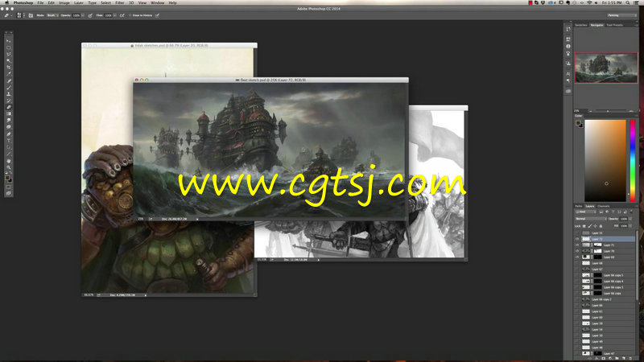
Task: Open the Kind layer filter dropdown
Action: [586, 212]
